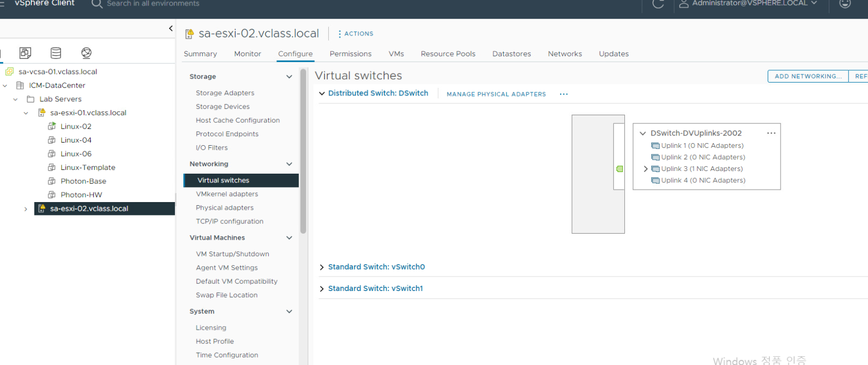Collapse the Networking settings section
The height and width of the screenshot is (365, 868).
click(289, 164)
